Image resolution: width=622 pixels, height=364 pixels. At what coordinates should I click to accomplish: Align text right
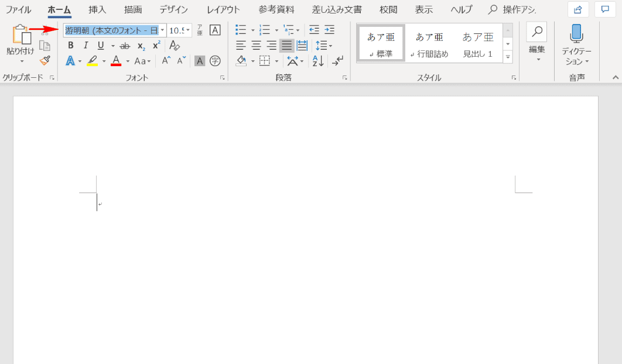[271, 46]
